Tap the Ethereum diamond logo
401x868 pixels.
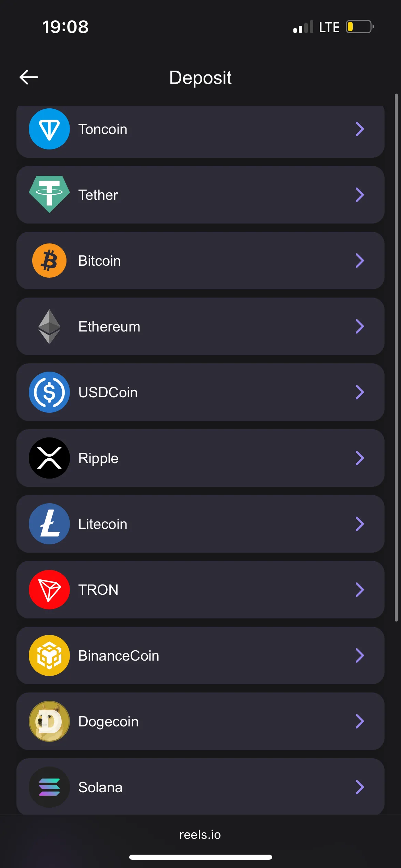point(49,326)
